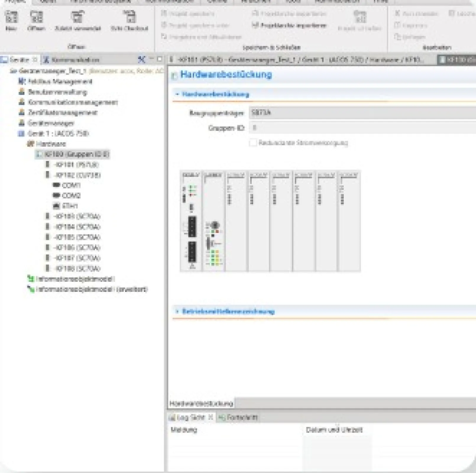Select the Informationsobjektmodell (erweitert) node
Image resolution: width=476 pixels, height=473 pixels.
coord(92,289)
